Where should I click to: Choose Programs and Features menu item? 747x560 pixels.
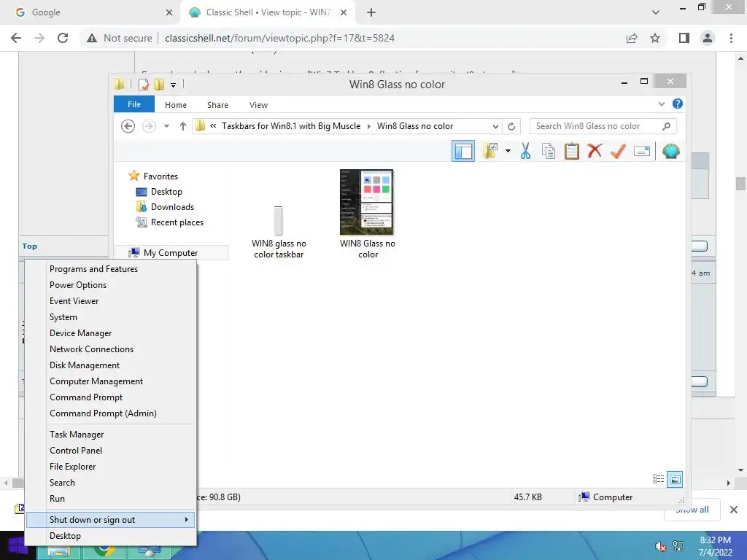(111, 269)
